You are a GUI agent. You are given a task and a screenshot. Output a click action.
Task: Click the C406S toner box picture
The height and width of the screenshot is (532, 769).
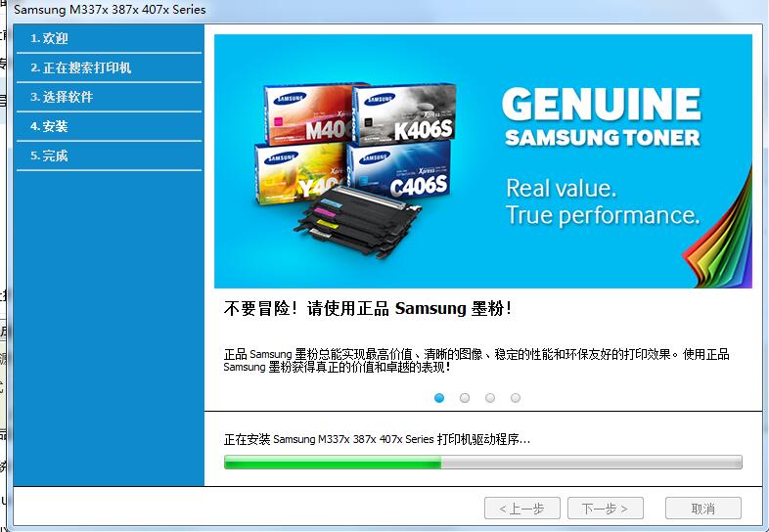click(x=399, y=170)
